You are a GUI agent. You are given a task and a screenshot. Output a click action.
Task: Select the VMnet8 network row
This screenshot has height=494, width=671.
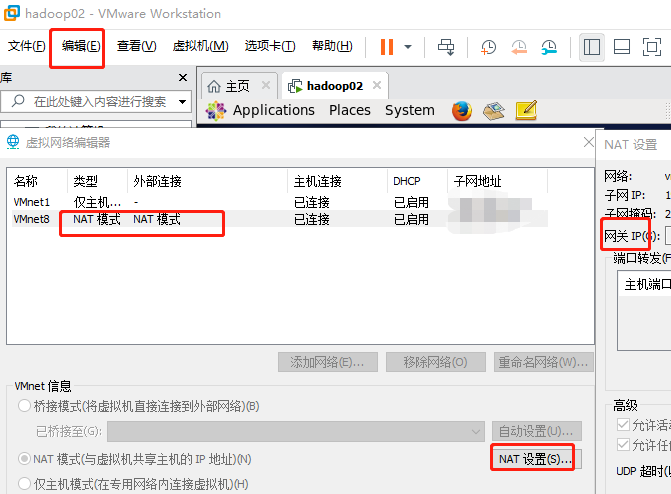point(280,219)
